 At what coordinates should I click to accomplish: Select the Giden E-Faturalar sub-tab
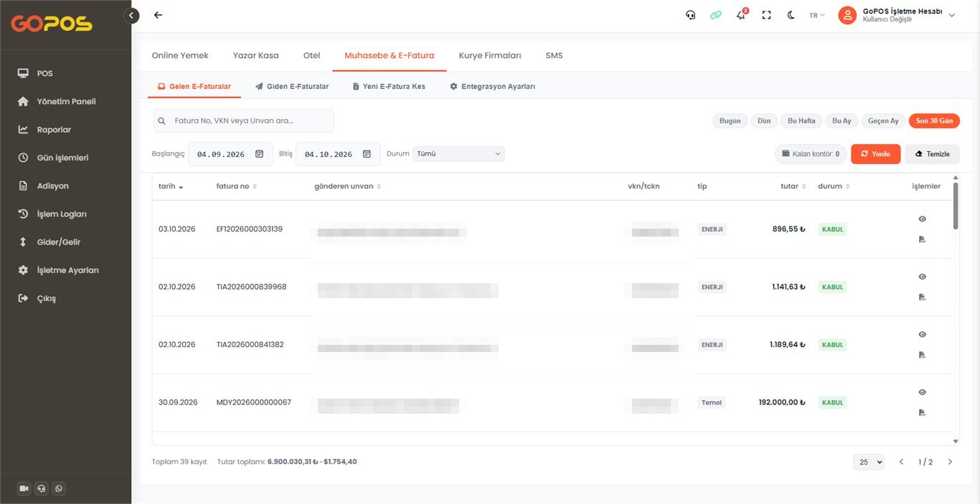292,87
